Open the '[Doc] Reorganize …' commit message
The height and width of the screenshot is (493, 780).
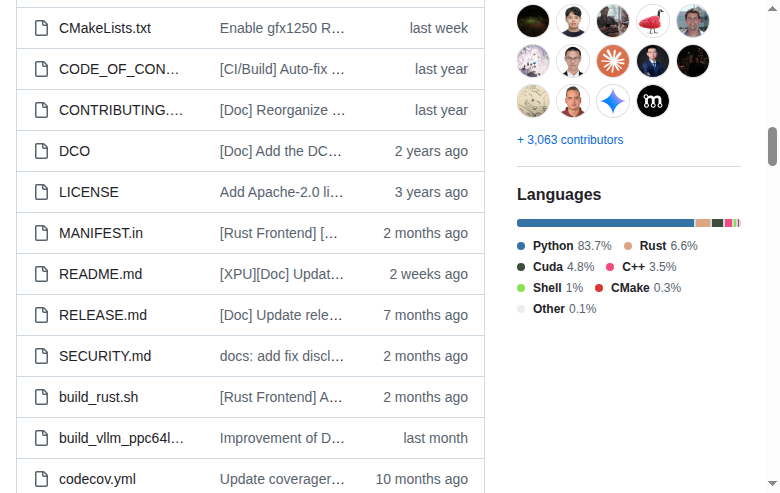point(283,110)
